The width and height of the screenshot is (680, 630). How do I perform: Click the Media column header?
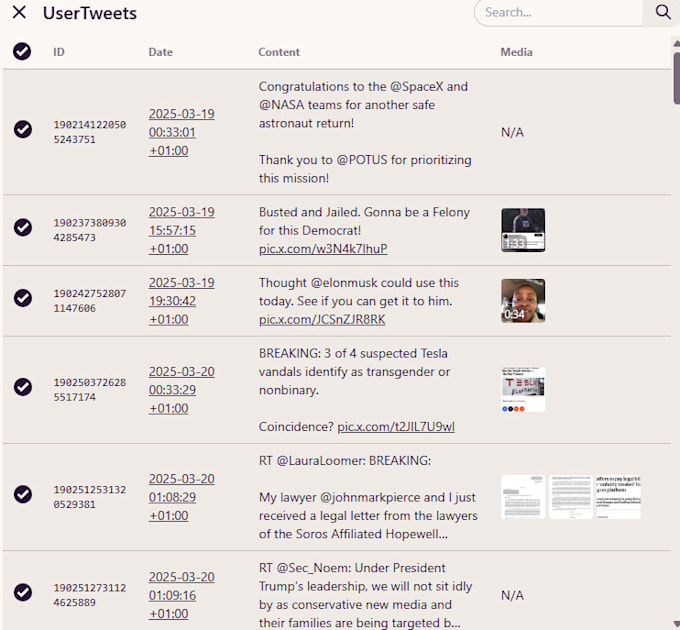516,52
